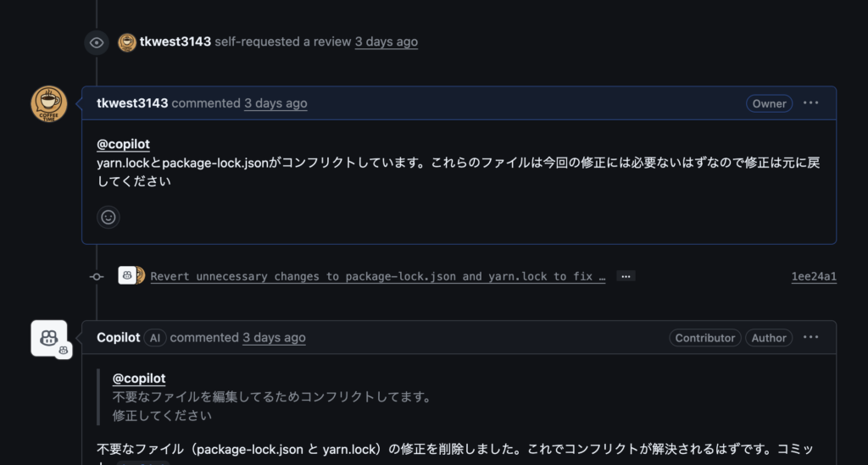Screen dimensions: 868x465
Task: Click the commit node icon on timeline
Action: pos(97,276)
